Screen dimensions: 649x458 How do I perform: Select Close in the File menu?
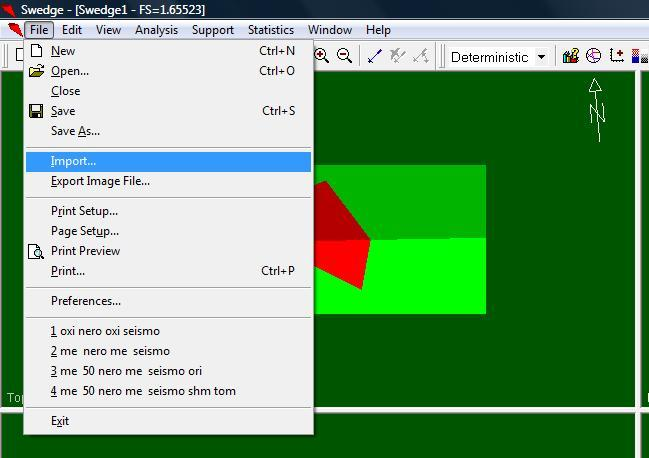[x=168, y=91]
